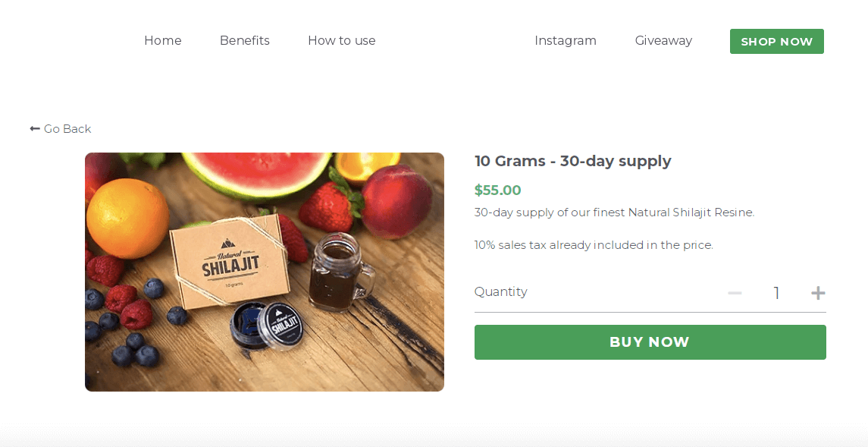Click the 30-day supply description text
868x447 pixels.
pyautogui.click(x=614, y=212)
